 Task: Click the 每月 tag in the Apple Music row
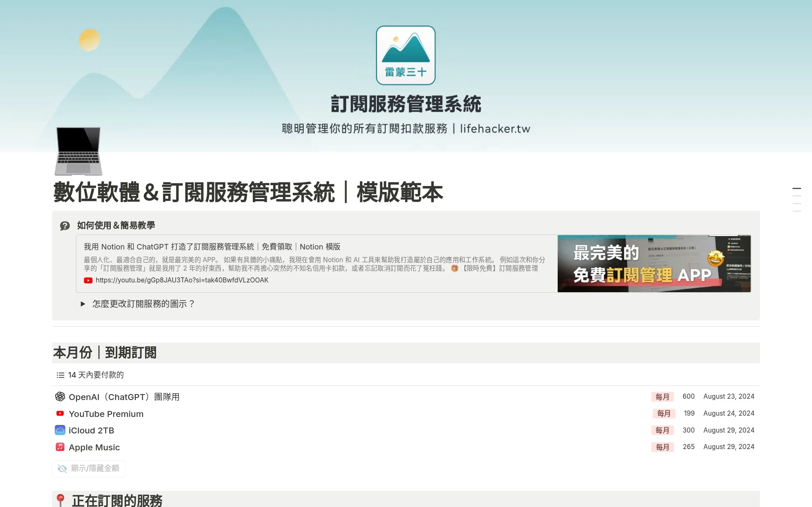coord(663,447)
